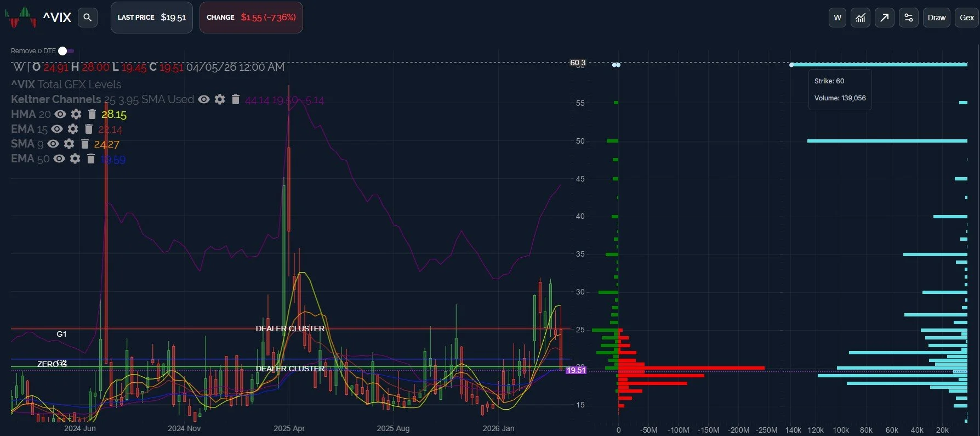The height and width of the screenshot is (436, 980).
Task: Open the W timeframe selector
Action: (x=837, y=18)
